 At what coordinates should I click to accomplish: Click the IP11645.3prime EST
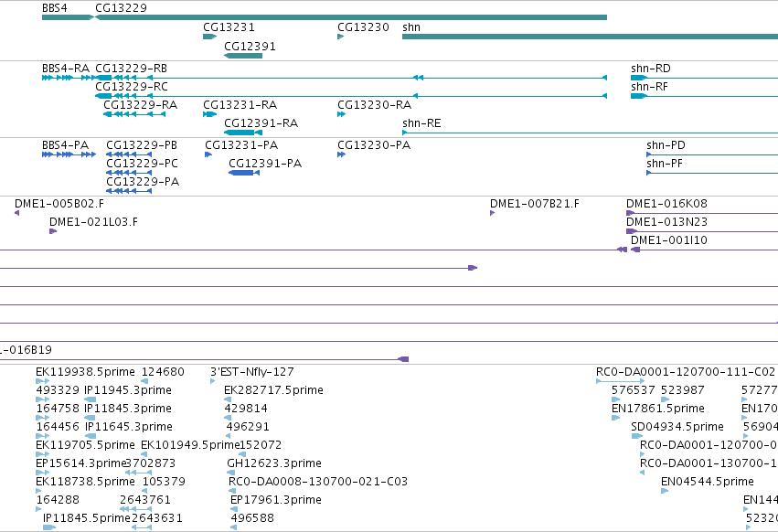[90, 436]
